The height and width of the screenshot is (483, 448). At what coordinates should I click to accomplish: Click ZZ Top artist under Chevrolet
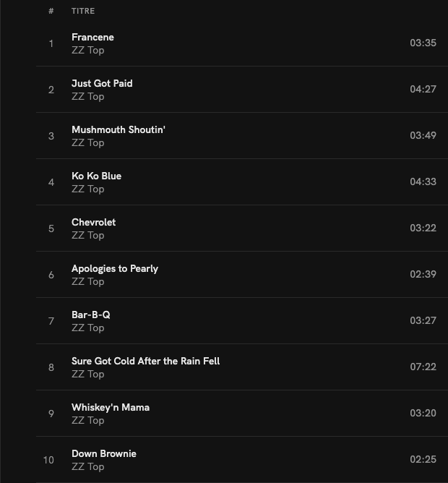click(x=88, y=236)
